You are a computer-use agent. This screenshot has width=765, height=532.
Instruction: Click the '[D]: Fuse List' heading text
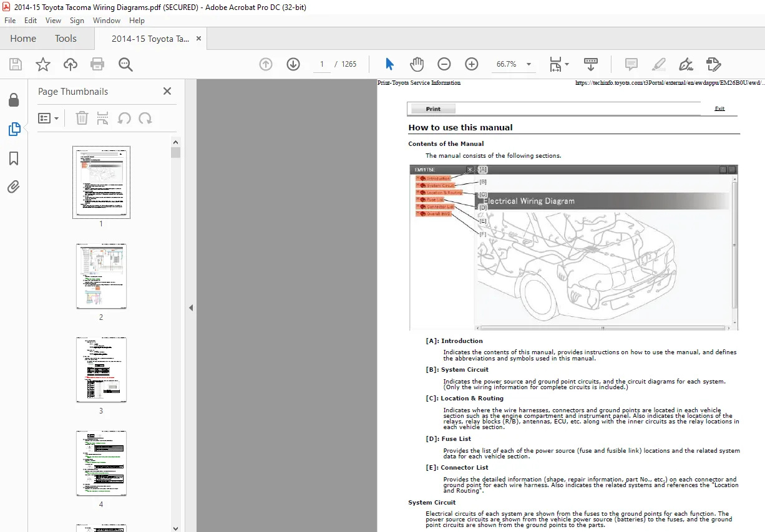(448, 439)
